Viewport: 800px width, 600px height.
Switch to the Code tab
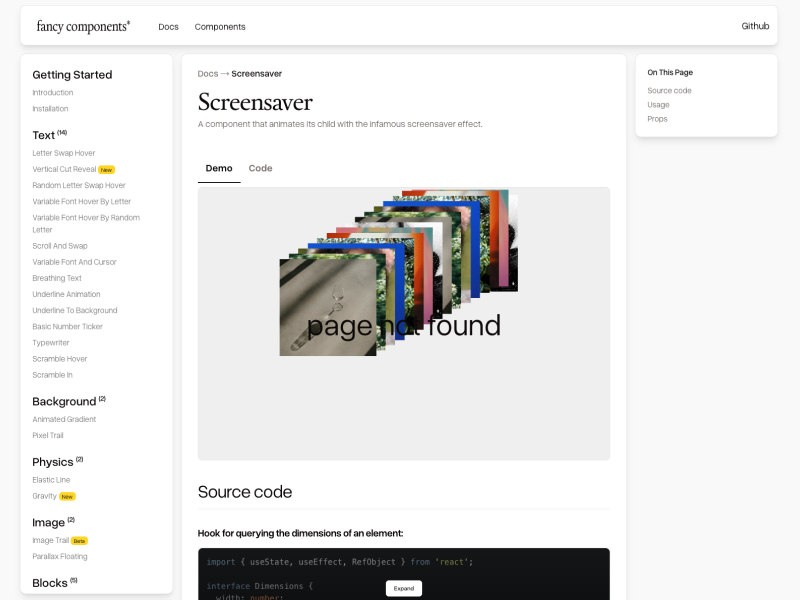(x=260, y=168)
